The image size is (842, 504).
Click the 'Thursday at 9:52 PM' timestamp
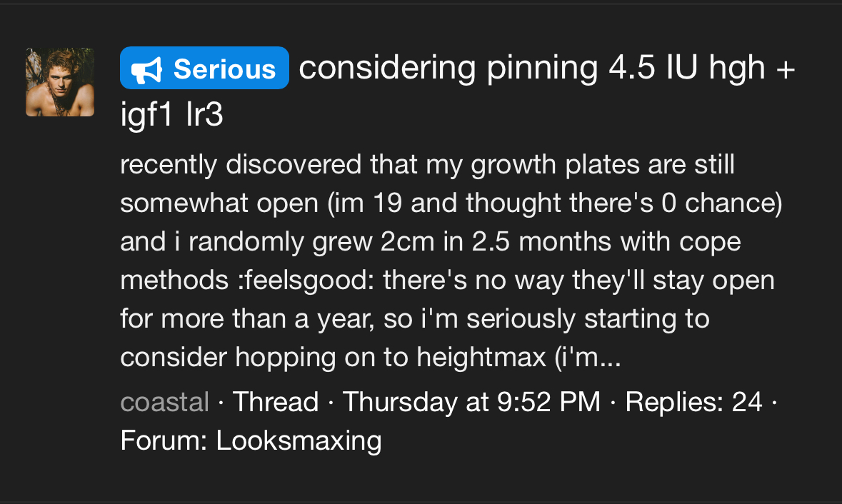click(x=471, y=402)
